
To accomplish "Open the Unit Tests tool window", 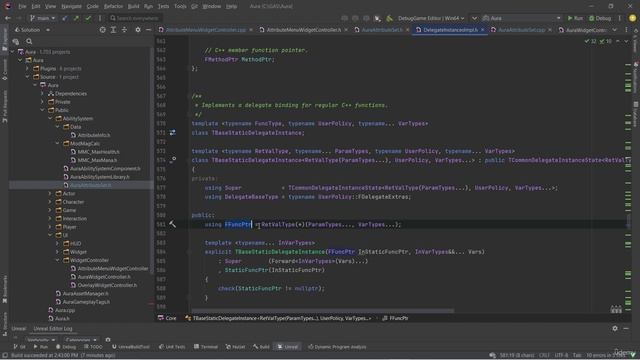I will pyautogui.click(x=172, y=347).
